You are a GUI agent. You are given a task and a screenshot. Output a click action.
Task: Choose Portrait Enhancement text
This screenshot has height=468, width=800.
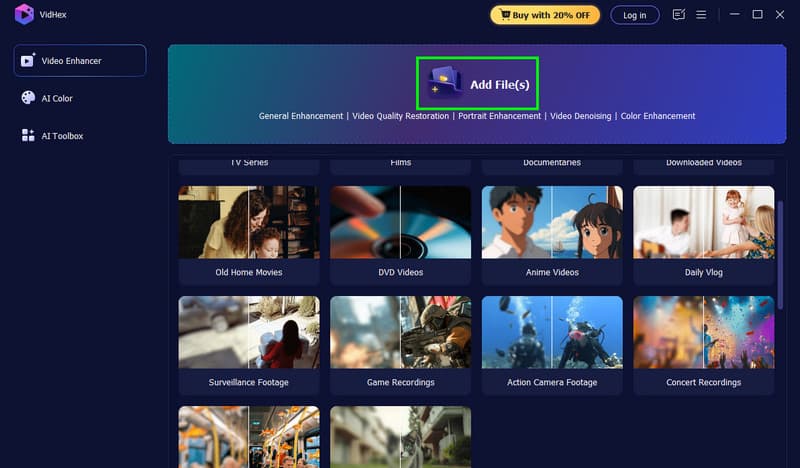499,116
